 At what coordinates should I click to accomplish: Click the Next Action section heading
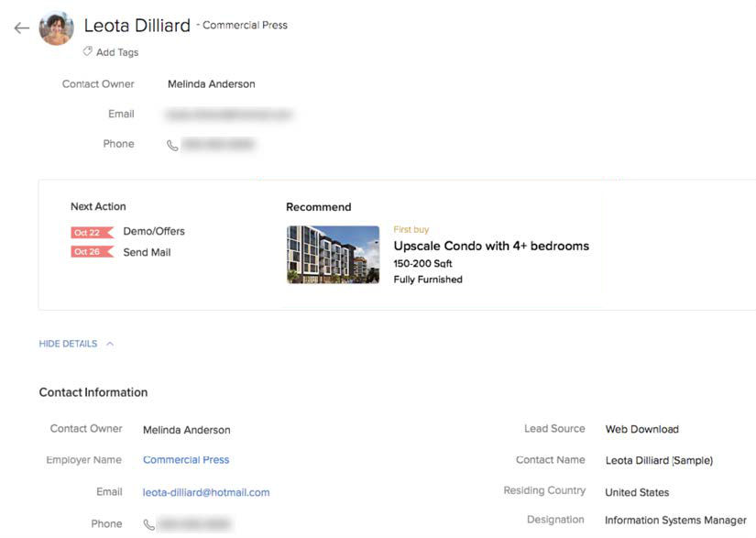(98, 206)
